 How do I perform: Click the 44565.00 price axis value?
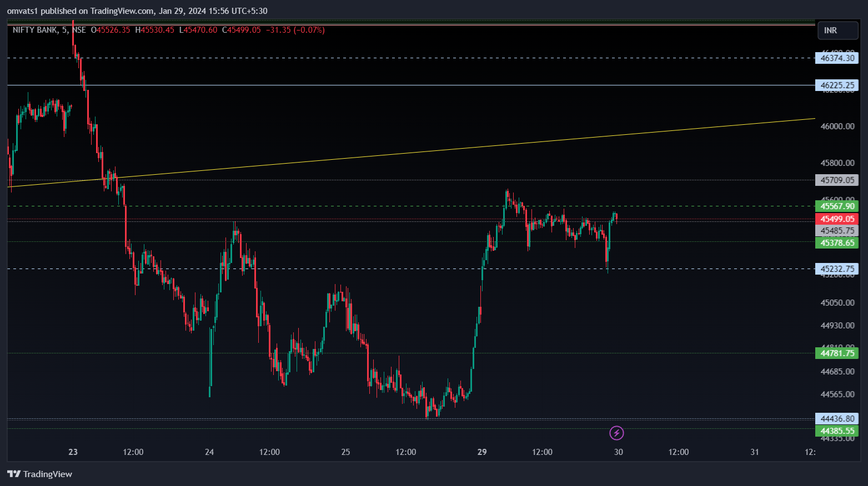[837, 394]
